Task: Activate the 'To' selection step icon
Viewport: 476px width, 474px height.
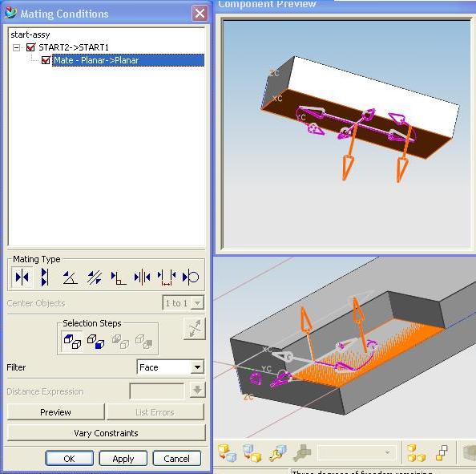Action: pyautogui.click(x=95, y=341)
